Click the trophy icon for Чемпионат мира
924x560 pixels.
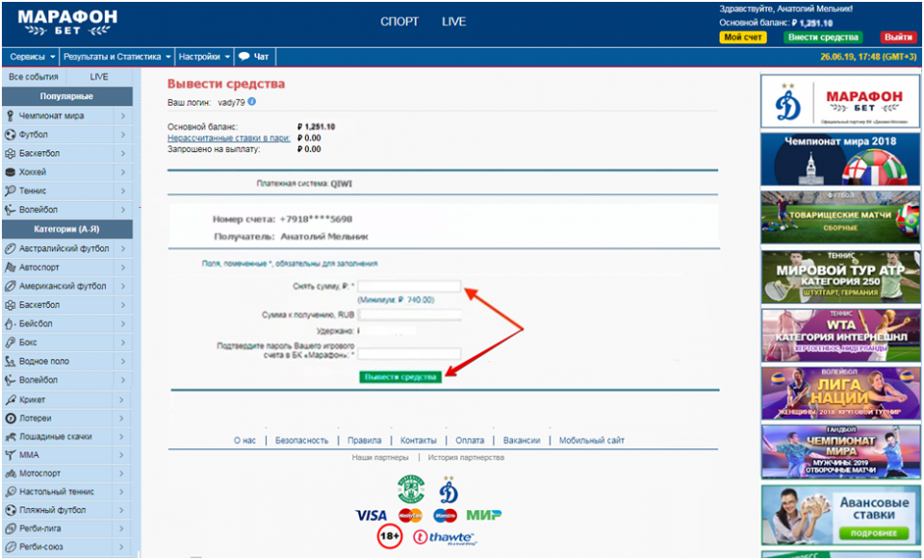click(x=10, y=115)
